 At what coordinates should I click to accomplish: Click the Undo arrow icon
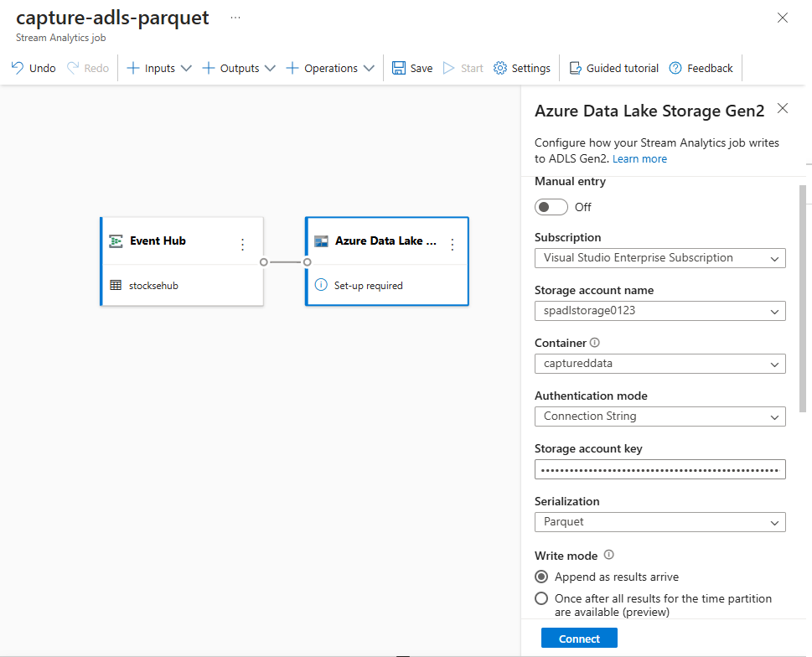pyautogui.click(x=18, y=68)
